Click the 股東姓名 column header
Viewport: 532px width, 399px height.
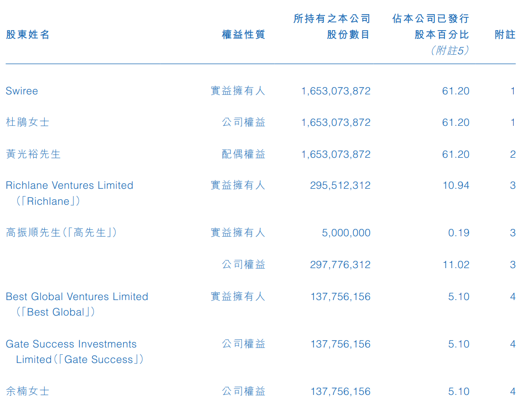click(x=28, y=35)
